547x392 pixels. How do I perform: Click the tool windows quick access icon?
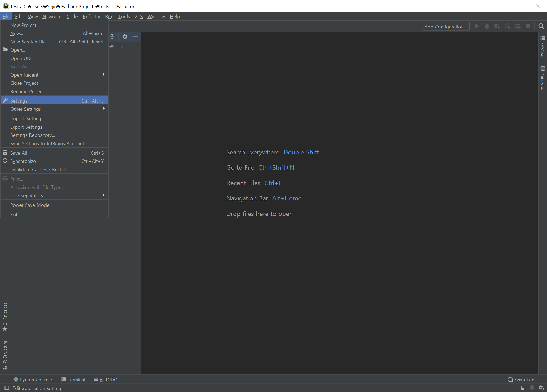pyautogui.click(x=7, y=388)
